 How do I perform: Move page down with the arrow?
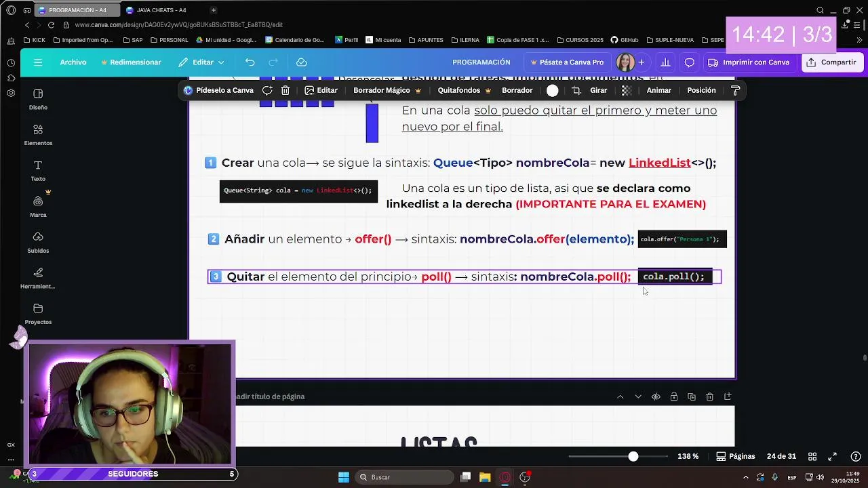point(638,396)
